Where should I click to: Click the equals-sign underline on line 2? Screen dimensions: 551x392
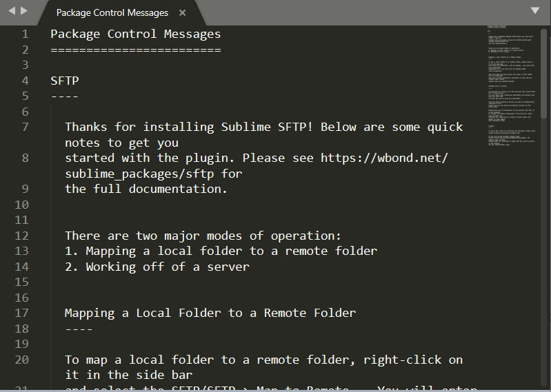point(136,50)
